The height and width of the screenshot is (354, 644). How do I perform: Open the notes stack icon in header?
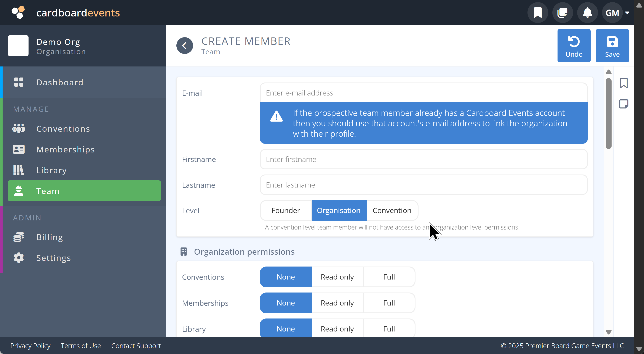[563, 13]
